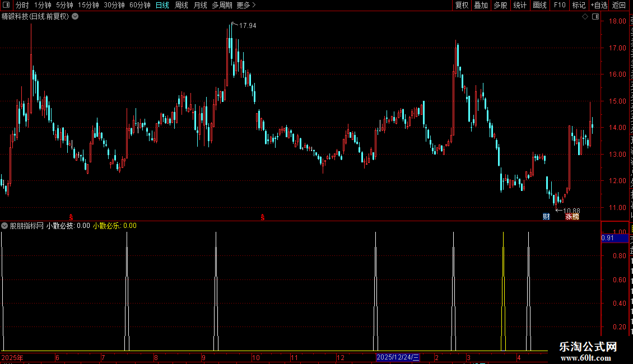Click the 复权 adjustment button

coord(462,5)
